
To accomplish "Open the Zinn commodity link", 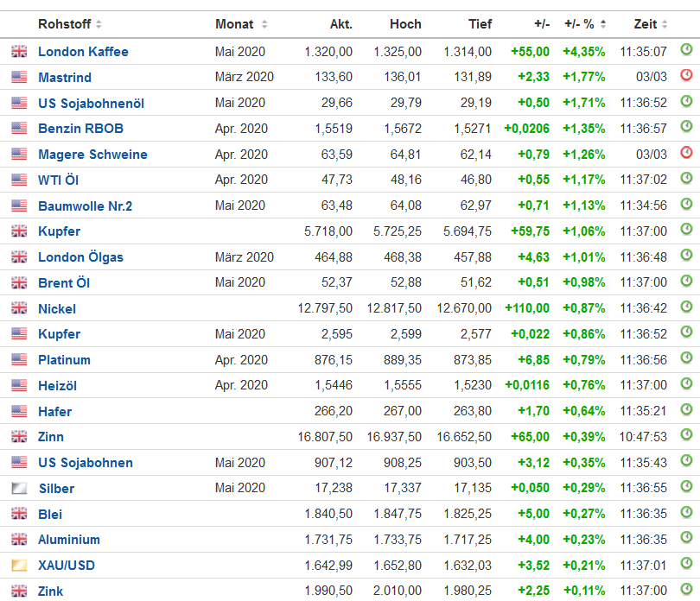I will point(51,437).
